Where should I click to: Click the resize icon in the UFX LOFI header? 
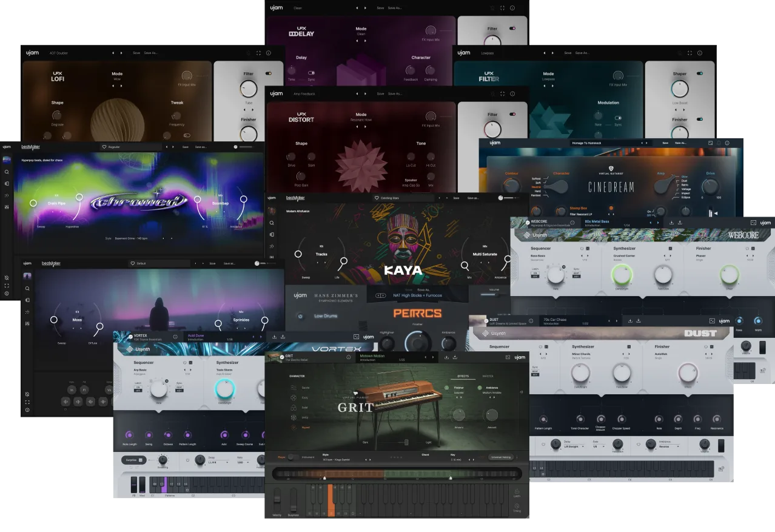pos(258,53)
